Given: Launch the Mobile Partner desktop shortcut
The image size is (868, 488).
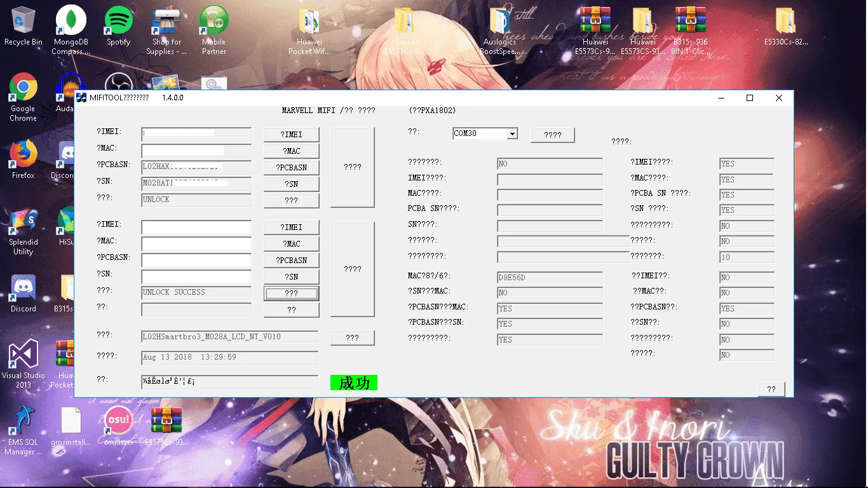Looking at the screenshot, I should (214, 30).
